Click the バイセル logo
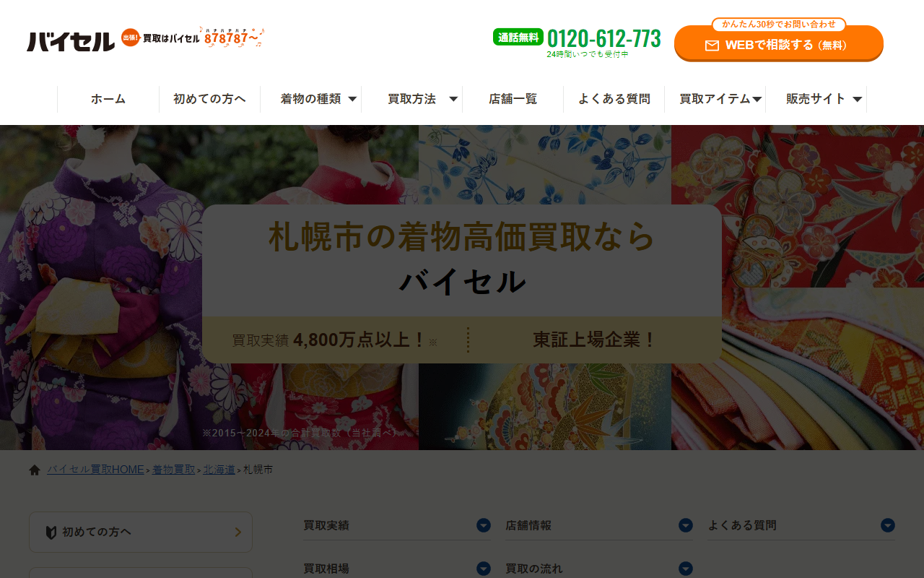The height and width of the screenshot is (578, 924). [x=71, y=41]
